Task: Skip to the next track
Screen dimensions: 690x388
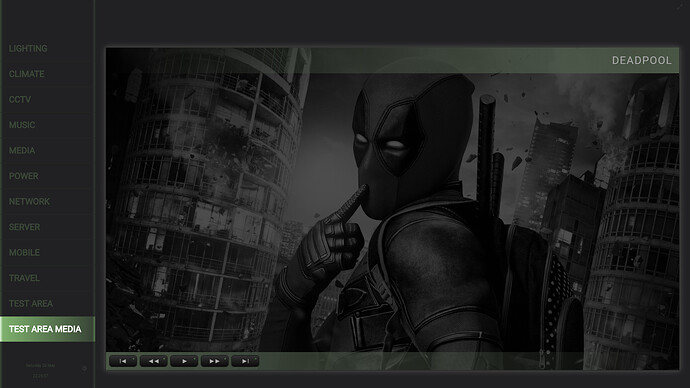Action: pos(245,361)
